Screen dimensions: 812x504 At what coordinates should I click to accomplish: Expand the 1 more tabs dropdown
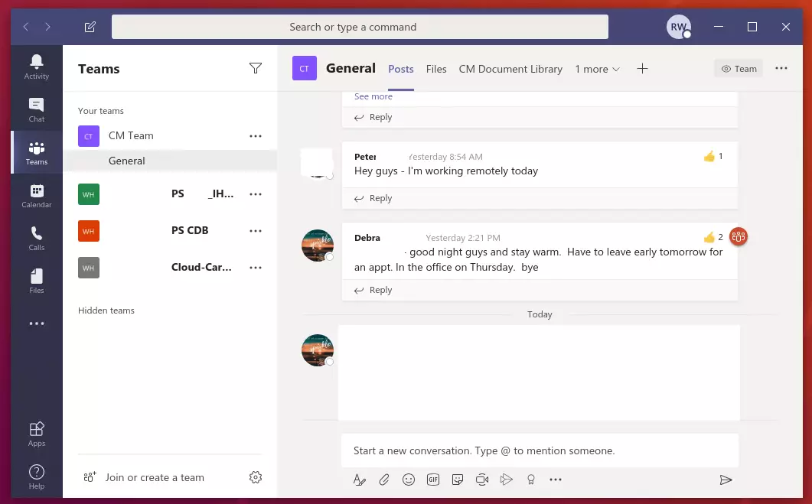click(597, 69)
